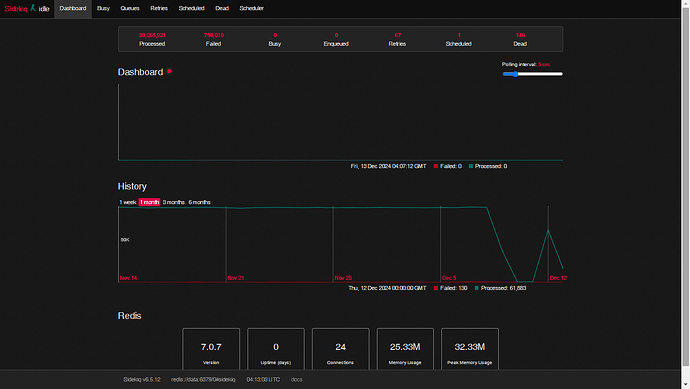690x389 pixels.
Task: Click the redis connection URL in footer
Action: [x=203, y=379]
